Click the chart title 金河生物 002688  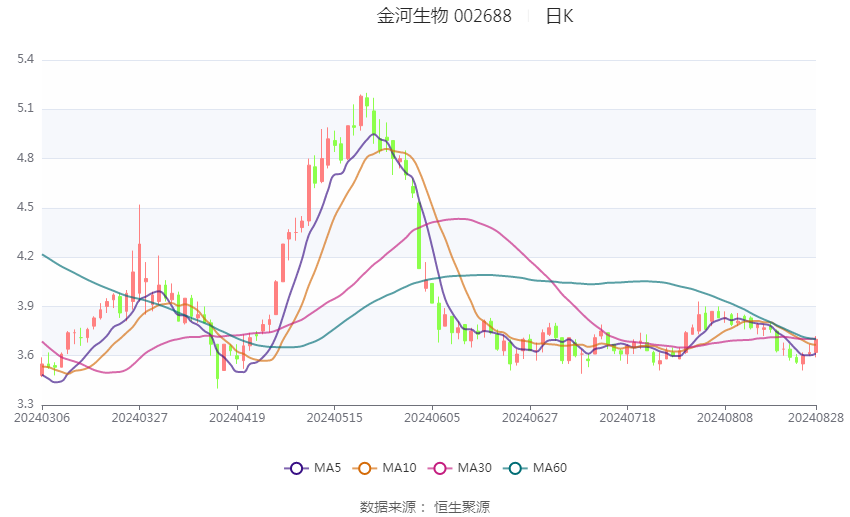click(x=444, y=16)
